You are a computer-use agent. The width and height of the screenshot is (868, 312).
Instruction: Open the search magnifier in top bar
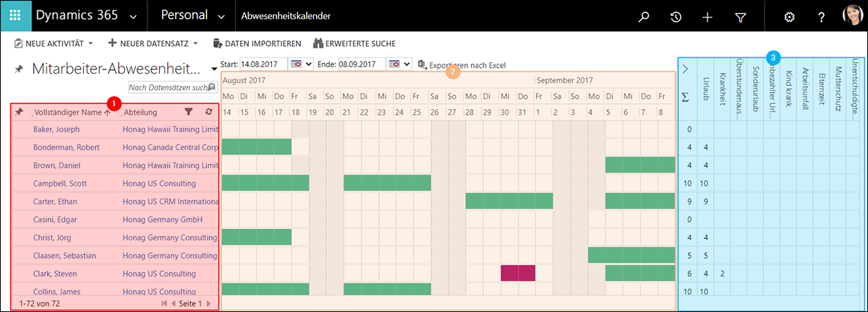tap(644, 17)
